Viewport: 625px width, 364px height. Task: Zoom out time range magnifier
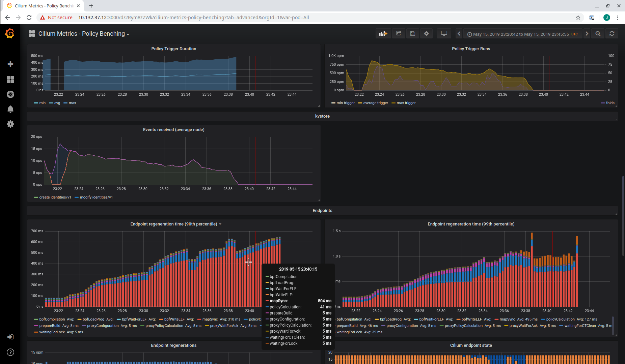point(598,34)
